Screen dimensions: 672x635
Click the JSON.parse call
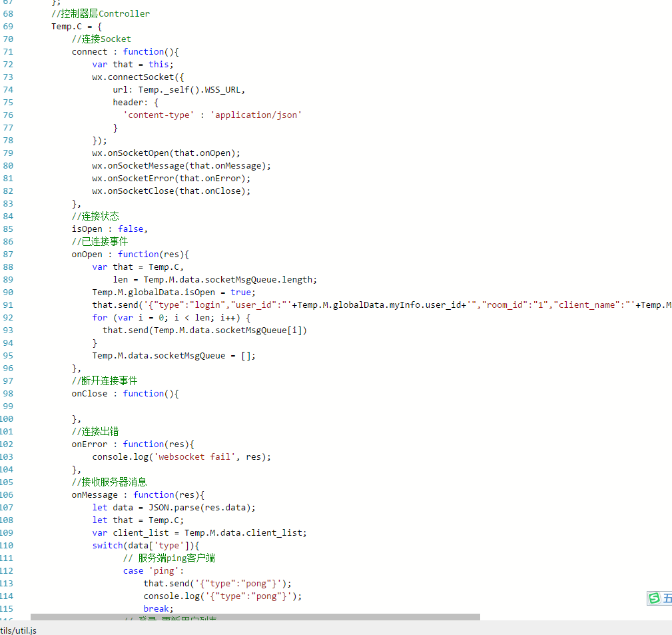coord(174,507)
